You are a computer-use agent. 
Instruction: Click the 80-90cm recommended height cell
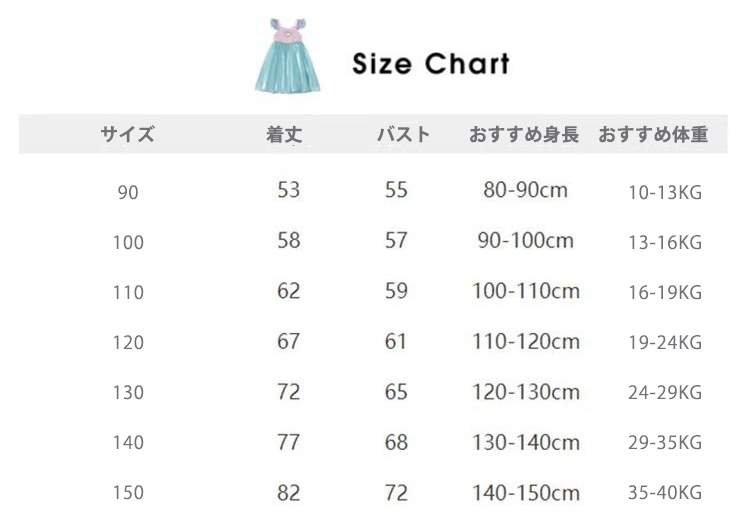(x=525, y=190)
